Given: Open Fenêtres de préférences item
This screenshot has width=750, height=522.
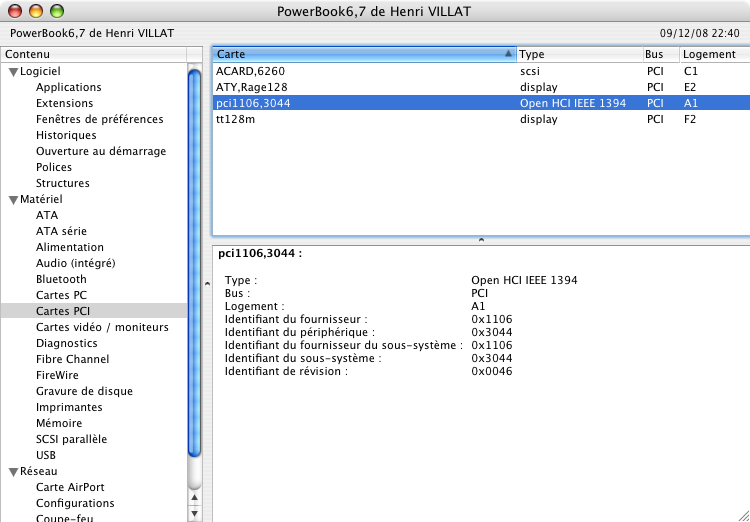Looking at the screenshot, I should [x=99, y=119].
